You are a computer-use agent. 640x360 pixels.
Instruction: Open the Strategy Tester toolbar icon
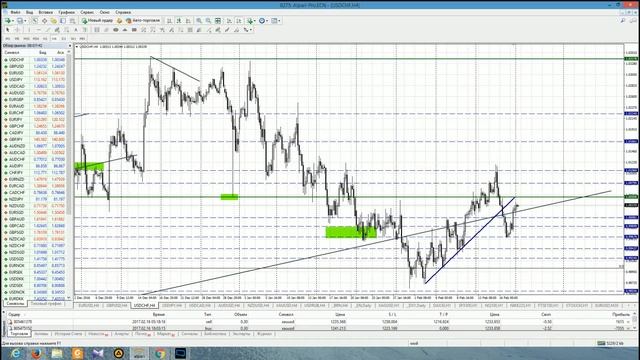(x=73, y=20)
